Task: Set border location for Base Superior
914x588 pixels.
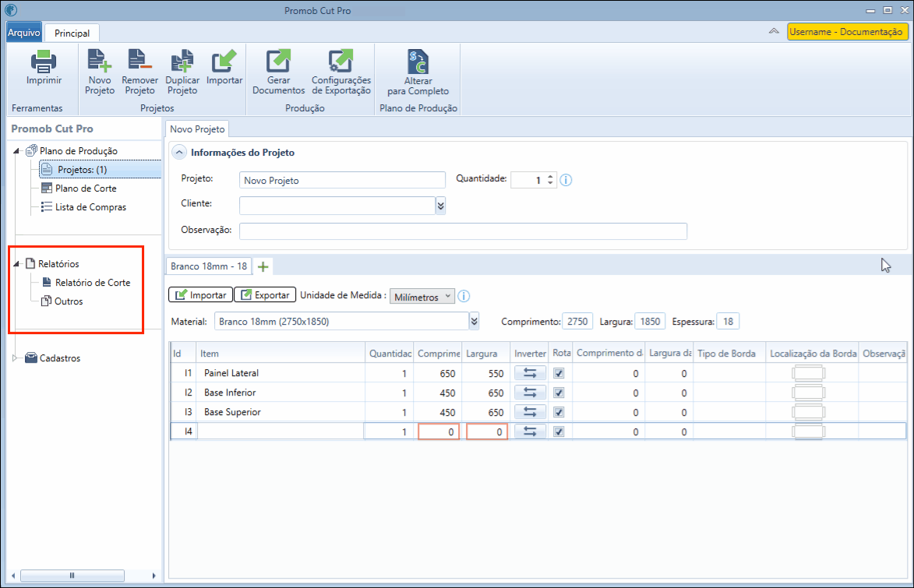Action: (x=809, y=412)
